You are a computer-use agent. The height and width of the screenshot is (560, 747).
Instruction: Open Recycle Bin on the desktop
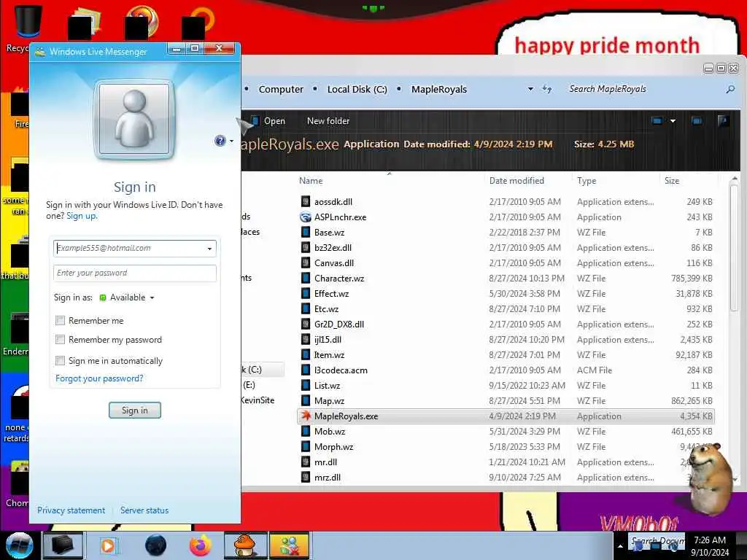point(28,21)
